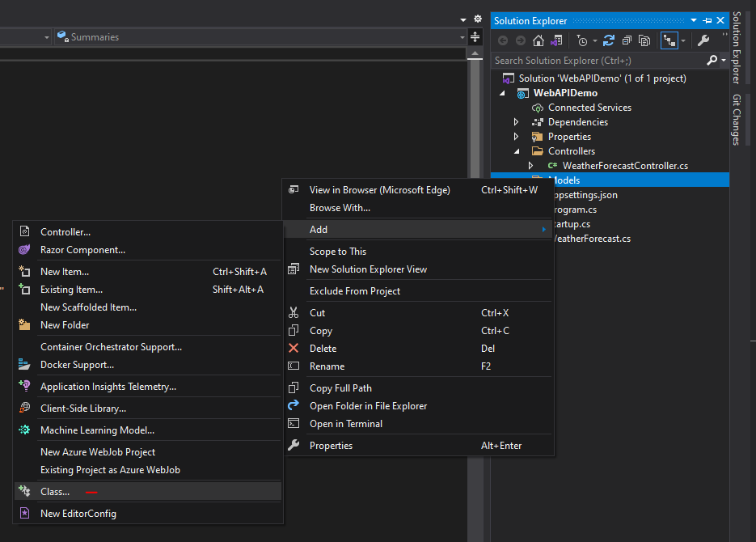
Task: Click the Machine Learning Model gear icon
Action: (x=24, y=430)
